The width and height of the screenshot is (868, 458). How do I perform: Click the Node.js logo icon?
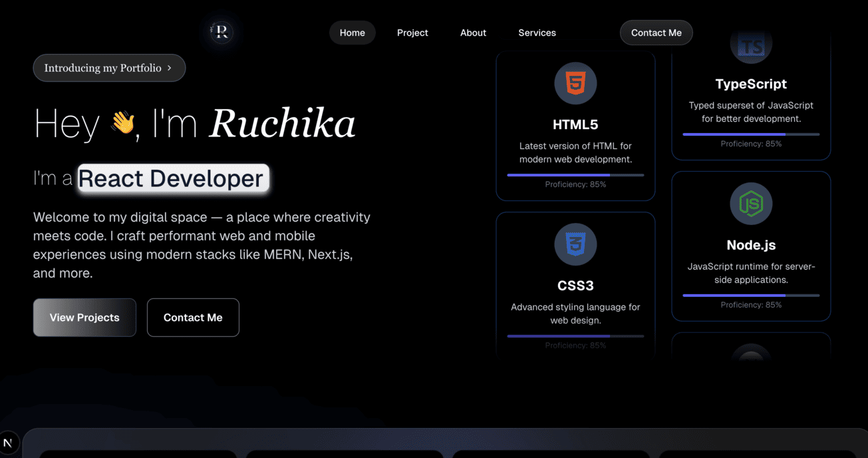pyautogui.click(x=751, y=204)
